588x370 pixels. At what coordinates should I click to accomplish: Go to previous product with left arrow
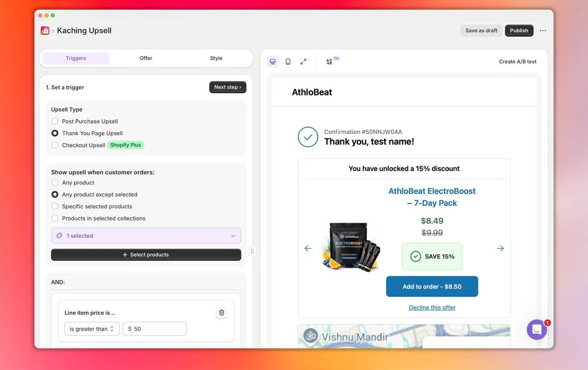pos(308,248)
